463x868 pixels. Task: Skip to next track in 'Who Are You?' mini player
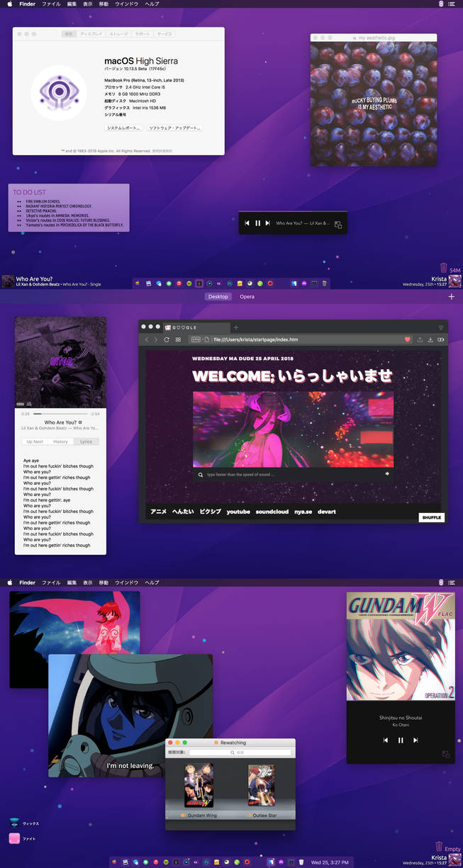click(x=267, y=223)
